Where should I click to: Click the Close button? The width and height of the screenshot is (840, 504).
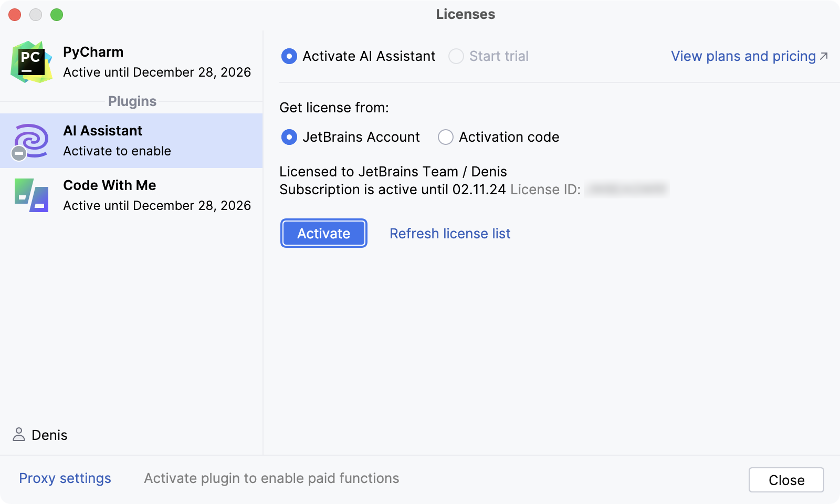pyautogui.click(x=786, y=479)
